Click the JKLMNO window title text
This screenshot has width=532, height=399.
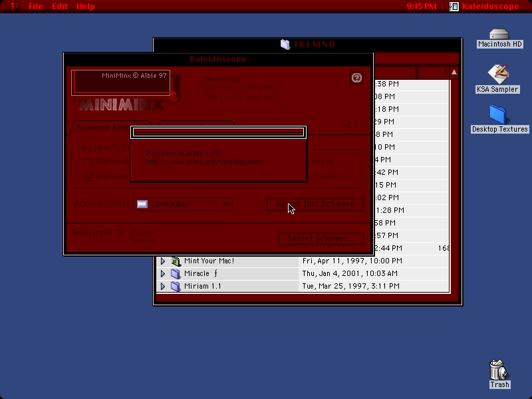(x=315, y=45)
